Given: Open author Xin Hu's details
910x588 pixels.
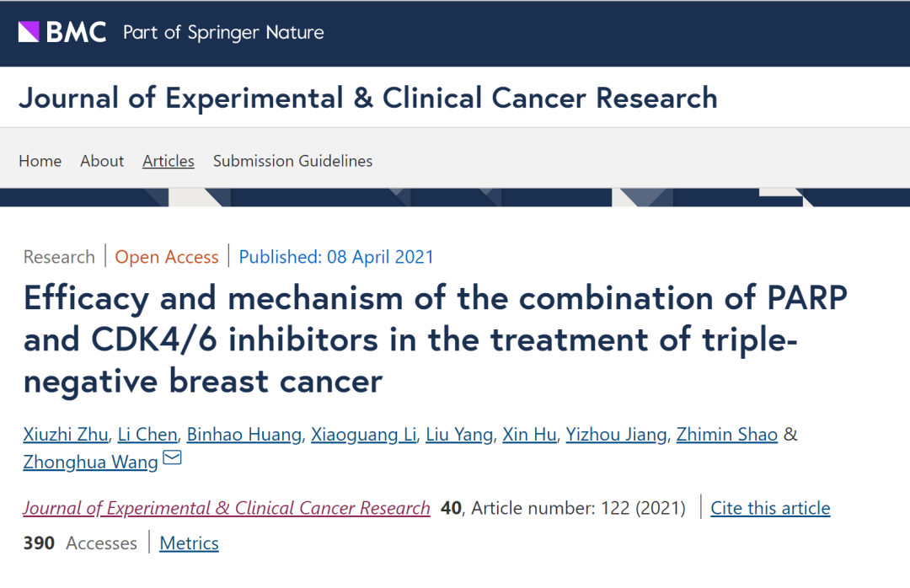Looking at the screenshot, I should [529, 435].
